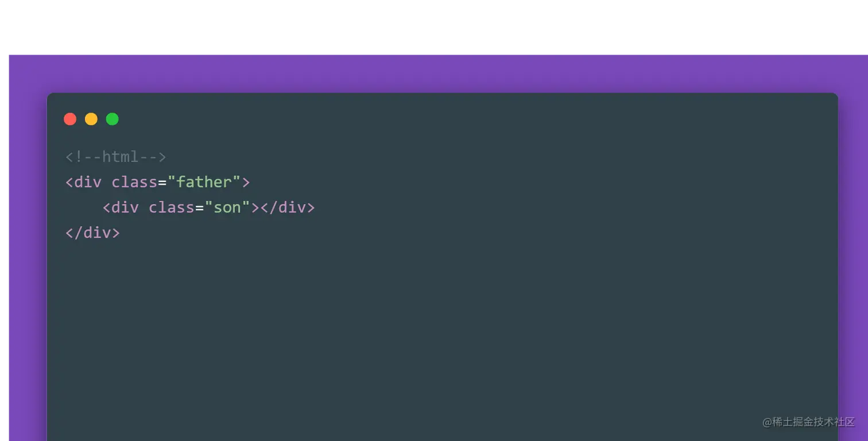Click the indented opening div tag of son
The image size is (868, 441).
tap(121, 207)
